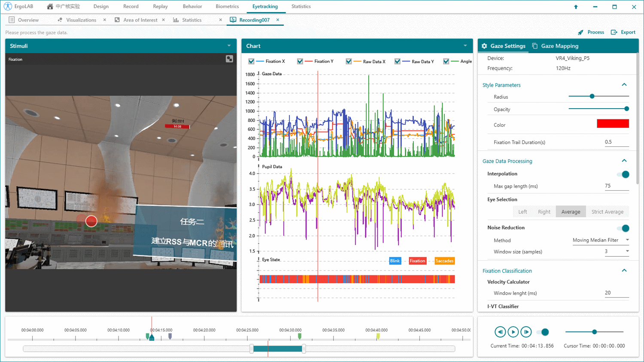Step forward with the next frame button
The height and width of the screenshot is (362, 644).
point(526,332)
